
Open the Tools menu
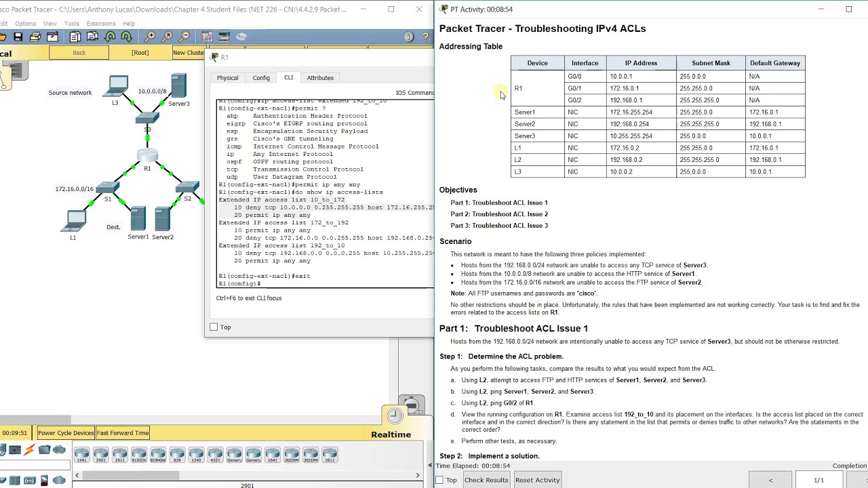(71, 24)
